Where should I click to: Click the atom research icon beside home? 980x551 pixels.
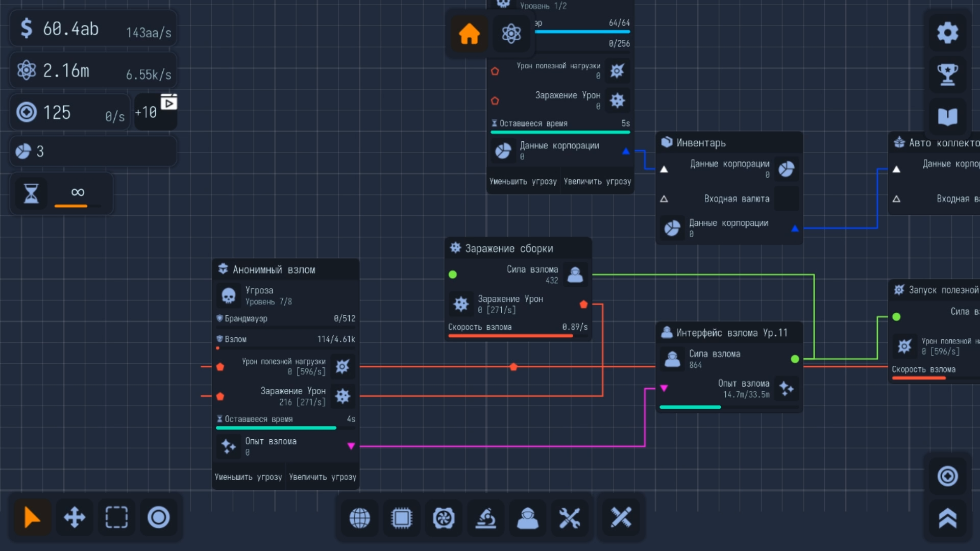[x=511, y=34]
